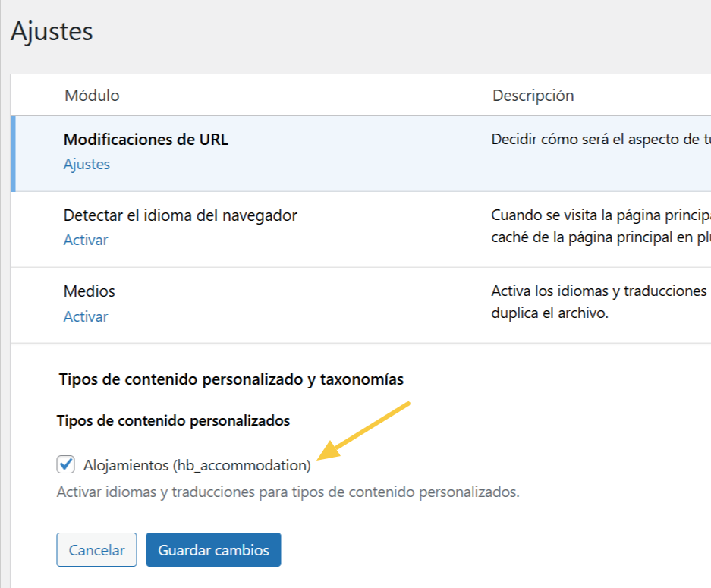Save settings with Guardar cambios
711x588 pixels.
click(x=213, y=550)
